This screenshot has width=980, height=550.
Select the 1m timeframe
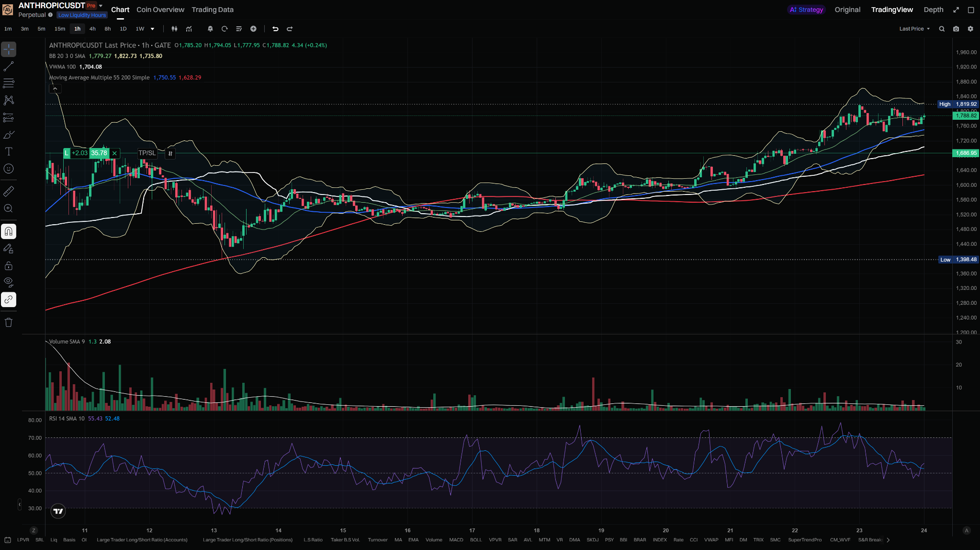tap(8, 29)
